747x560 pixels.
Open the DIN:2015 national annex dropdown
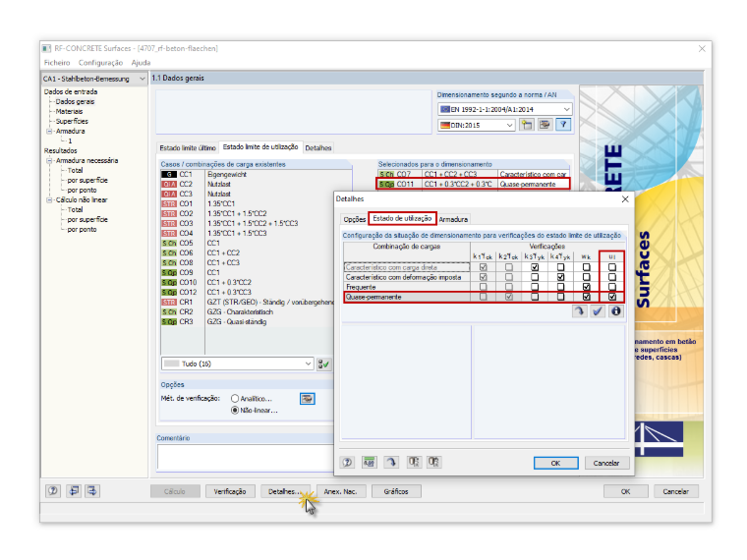point(509,125)
